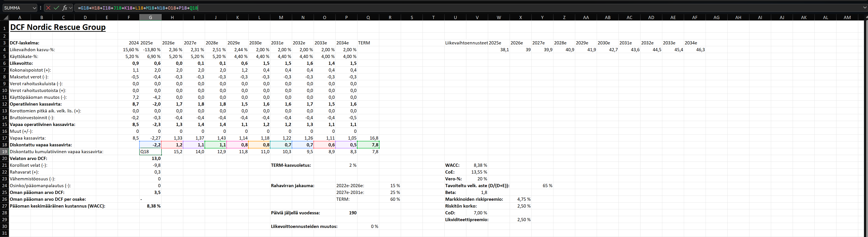
Task: Click the Select All corner of the grid
Action: tap(6, 17)
